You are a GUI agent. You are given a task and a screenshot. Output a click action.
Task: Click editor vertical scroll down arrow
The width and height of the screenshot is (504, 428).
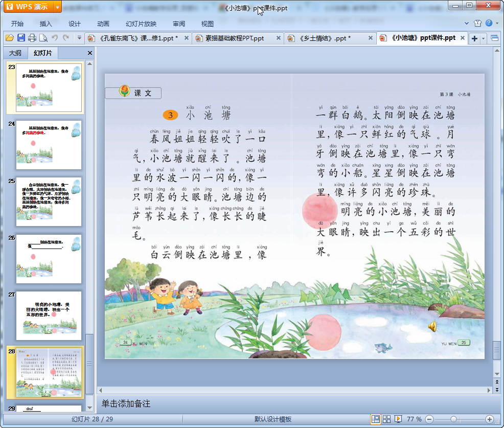coord(497,374)
